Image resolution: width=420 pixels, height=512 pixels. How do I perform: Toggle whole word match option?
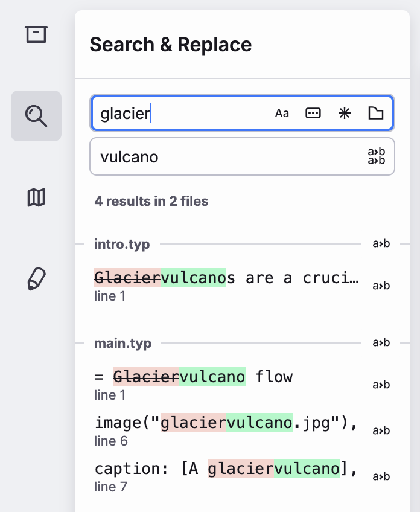coord(313,114)
